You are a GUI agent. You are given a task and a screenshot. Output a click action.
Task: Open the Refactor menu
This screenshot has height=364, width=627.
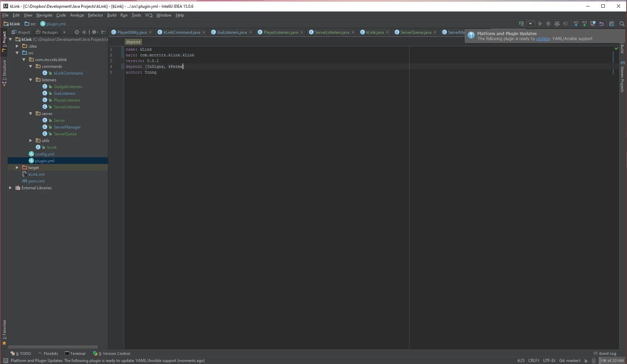pyautogui.click(x=95, y=15)
